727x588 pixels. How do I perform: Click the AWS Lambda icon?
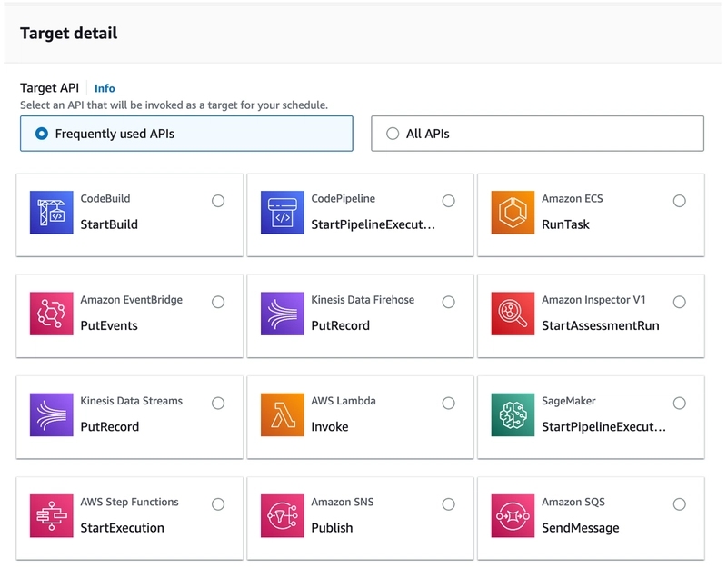[283, 414]
